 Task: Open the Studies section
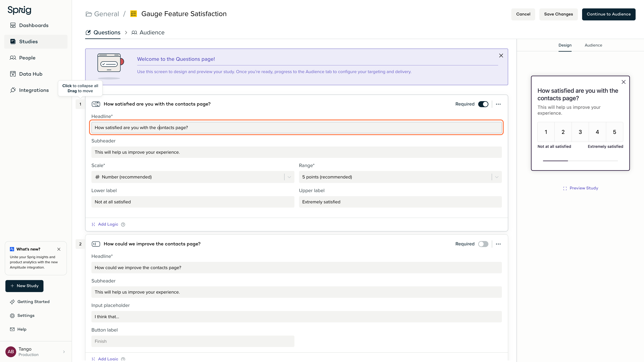coord(36,42)
